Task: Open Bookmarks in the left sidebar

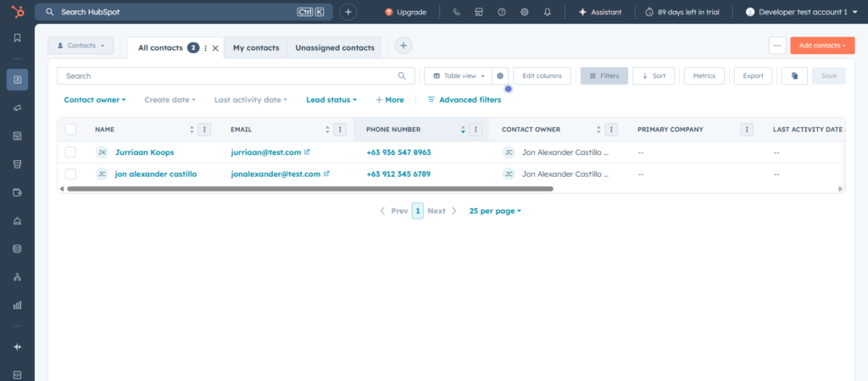Action: 17,37
